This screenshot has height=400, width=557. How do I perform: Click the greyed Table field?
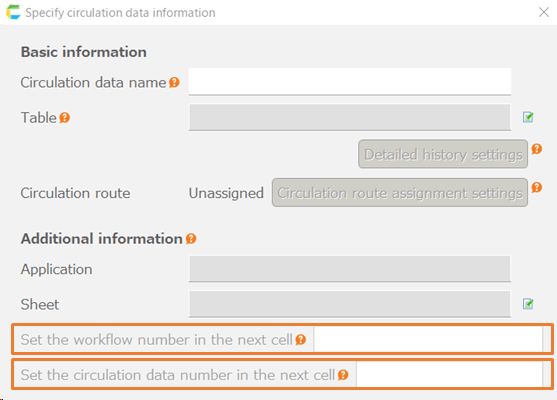350,117
